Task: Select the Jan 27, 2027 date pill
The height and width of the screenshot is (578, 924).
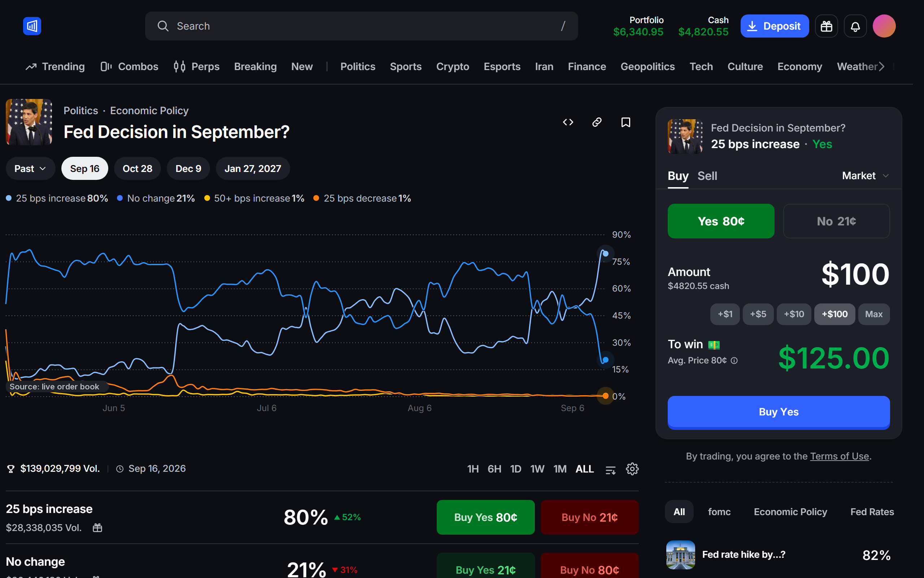Action: tap(253, 169)
